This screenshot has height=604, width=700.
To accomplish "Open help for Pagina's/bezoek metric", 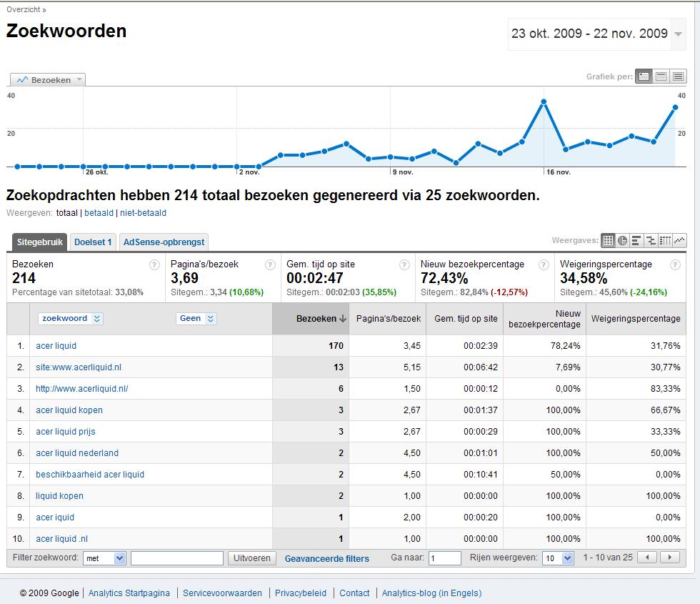I will (270, 265).
